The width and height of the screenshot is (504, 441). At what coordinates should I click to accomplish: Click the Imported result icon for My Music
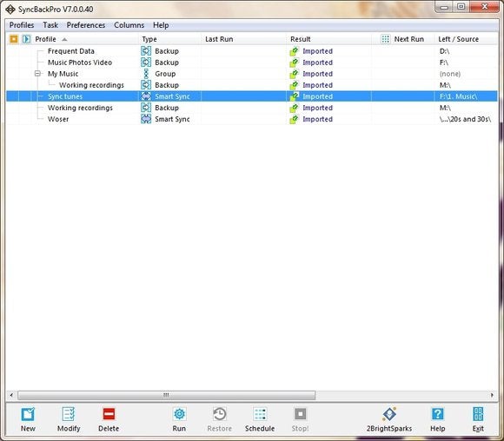click(294, 74)
